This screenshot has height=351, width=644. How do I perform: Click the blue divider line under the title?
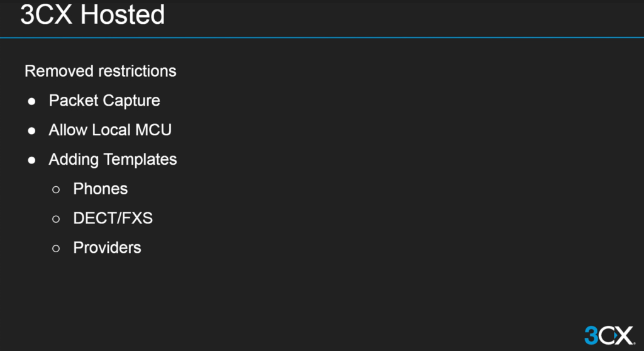coord(322,38)
